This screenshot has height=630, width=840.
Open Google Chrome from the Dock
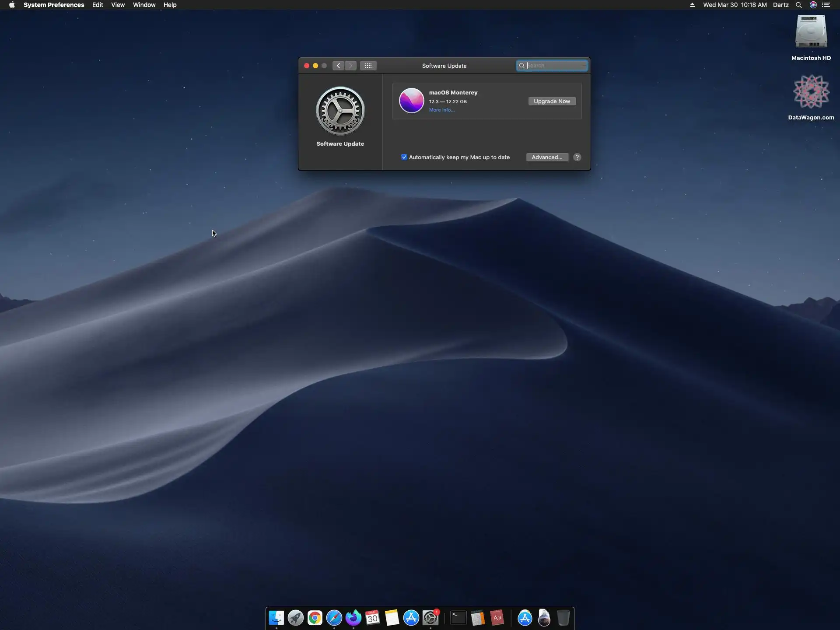pyautogui.click(x=315, y=618)
